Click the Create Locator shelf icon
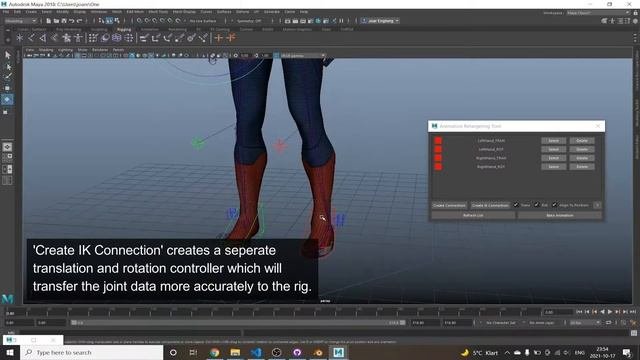Screen dimensions: 640x360 (19, 38)
